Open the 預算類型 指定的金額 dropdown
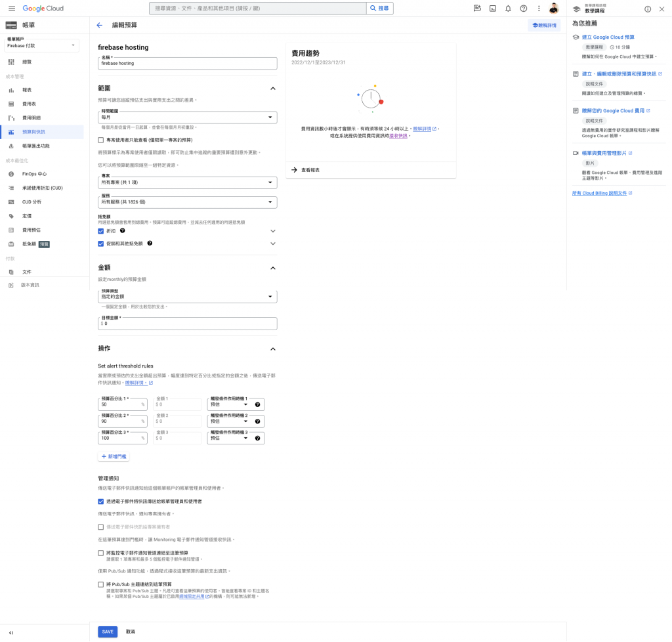This screenshot has width=672, height=642. click(x=187, y=297)
